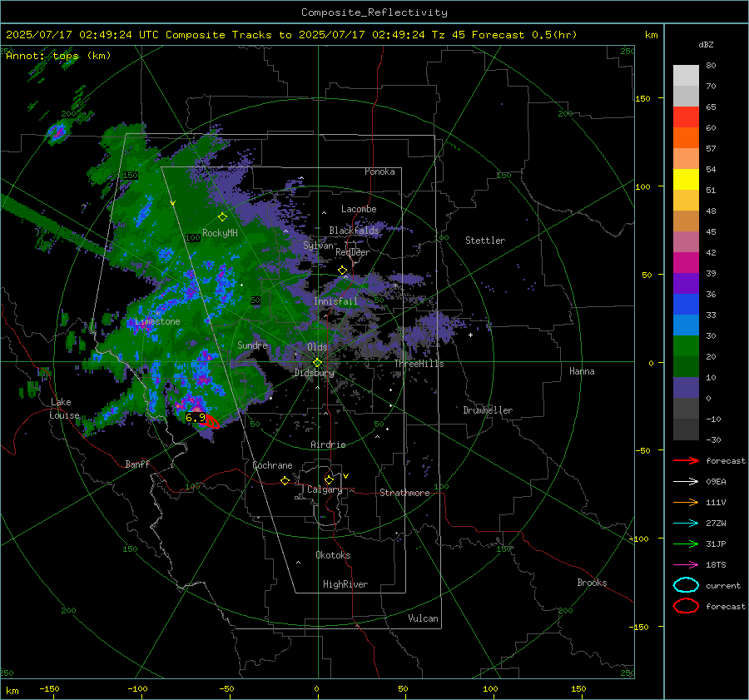This screenshot has height=700, width=749.
Task: Click the yellow diamond marker above Calgary
Action: click(x=329, y=479)
